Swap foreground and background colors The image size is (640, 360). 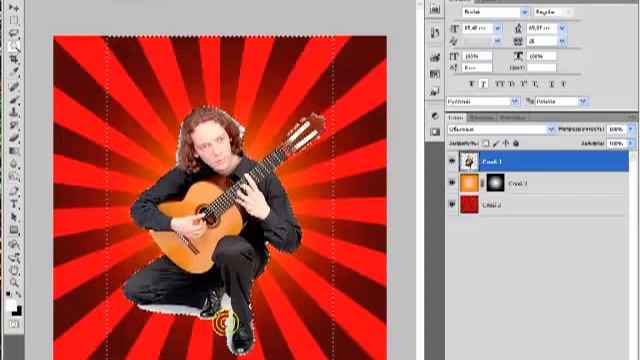[19, 293]
